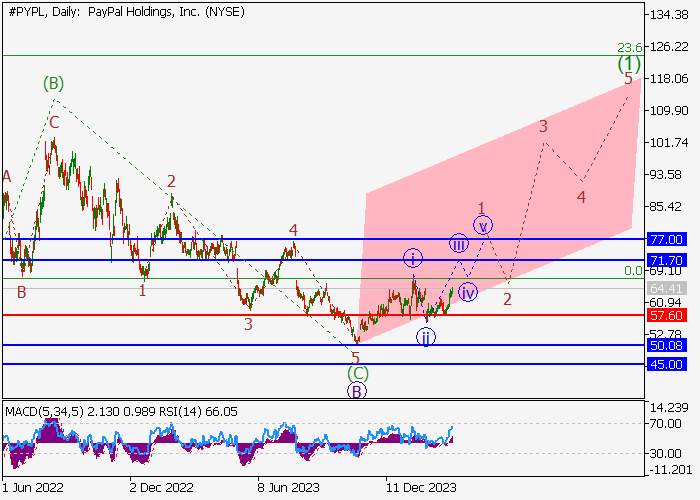Click the green (B) wave label
The height and width of the screenshot is (500, 700).
click(x=54, y=83)
